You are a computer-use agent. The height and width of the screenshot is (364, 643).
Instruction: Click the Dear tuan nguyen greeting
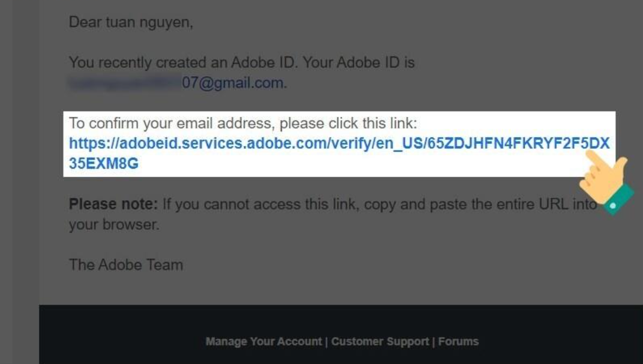pos(131,22)
